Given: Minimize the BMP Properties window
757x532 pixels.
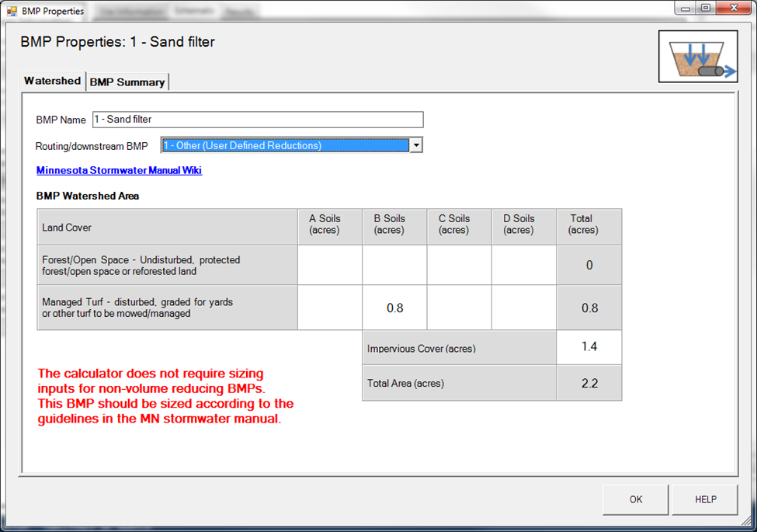Looking at the screenshot, I should [683, 8].
